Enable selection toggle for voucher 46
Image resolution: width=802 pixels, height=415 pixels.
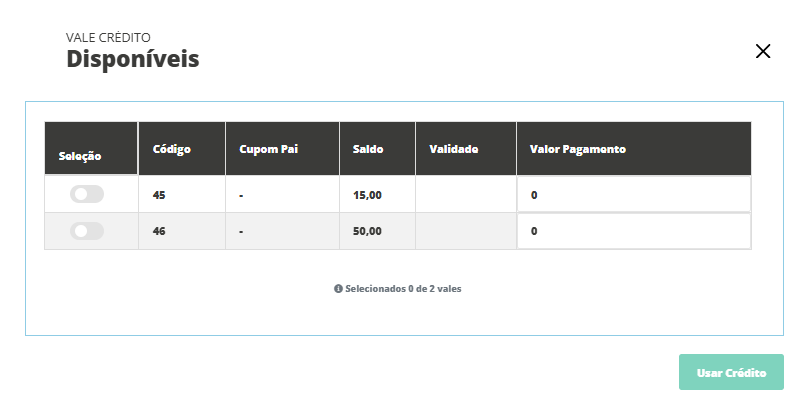tap(87, 231)
